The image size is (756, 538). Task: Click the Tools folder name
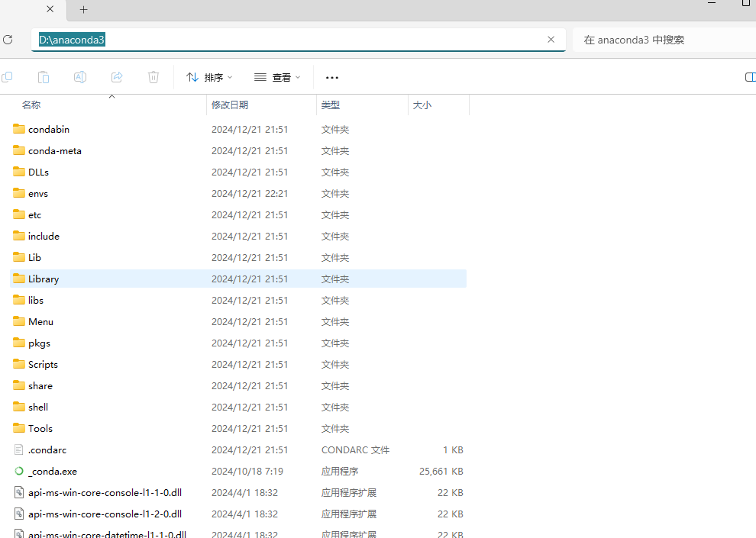click(40, 429)
